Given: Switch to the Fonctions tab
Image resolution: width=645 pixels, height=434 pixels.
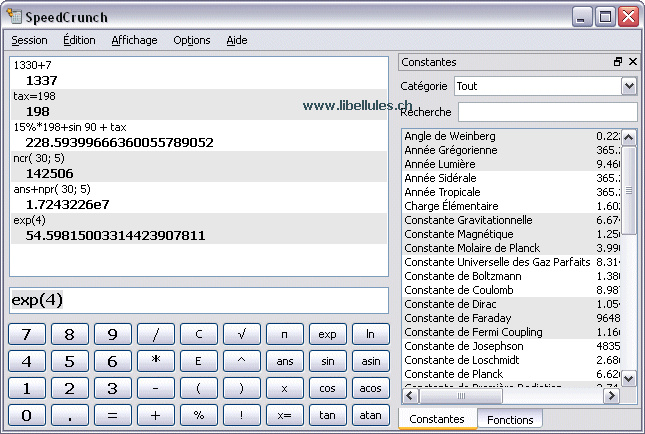Looking at the screenshot, I should 510,419.
